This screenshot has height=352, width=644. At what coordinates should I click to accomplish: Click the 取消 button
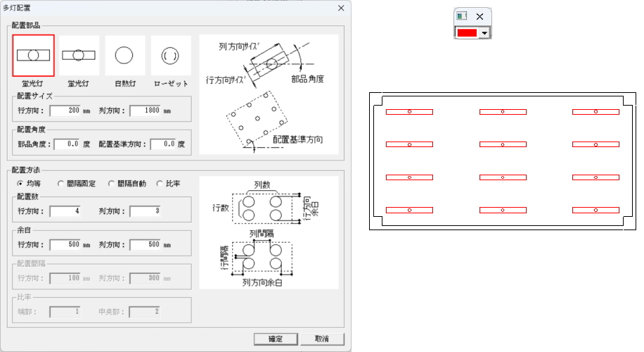coord(322,339)
